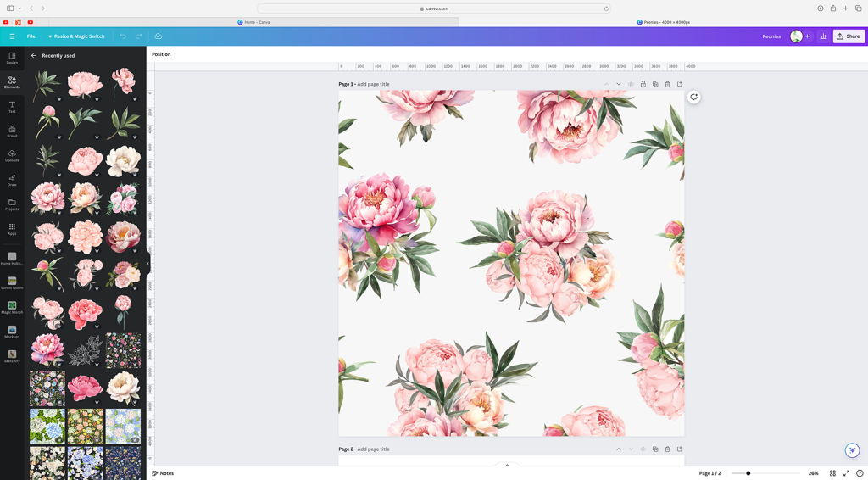The height and width of the screenshot is (480, 868).
Task: Click the cloud save status icon
Action: (158, 36)
